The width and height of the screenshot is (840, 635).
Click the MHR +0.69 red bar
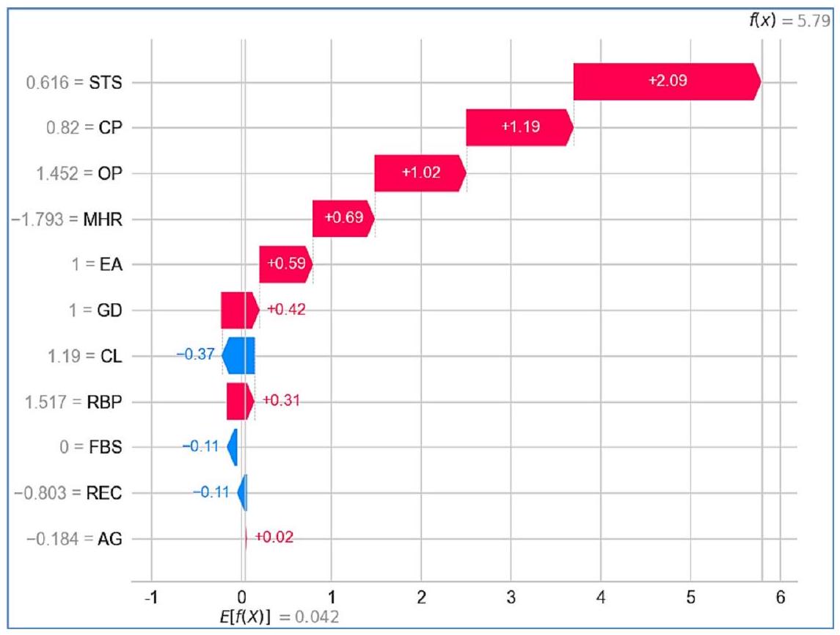coord(343,219)
